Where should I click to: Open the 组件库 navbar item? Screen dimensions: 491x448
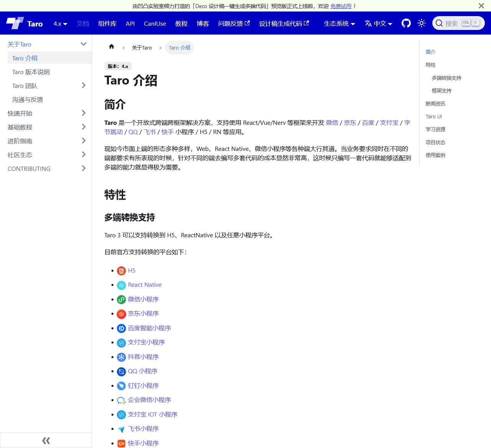[x=107, y=23]
